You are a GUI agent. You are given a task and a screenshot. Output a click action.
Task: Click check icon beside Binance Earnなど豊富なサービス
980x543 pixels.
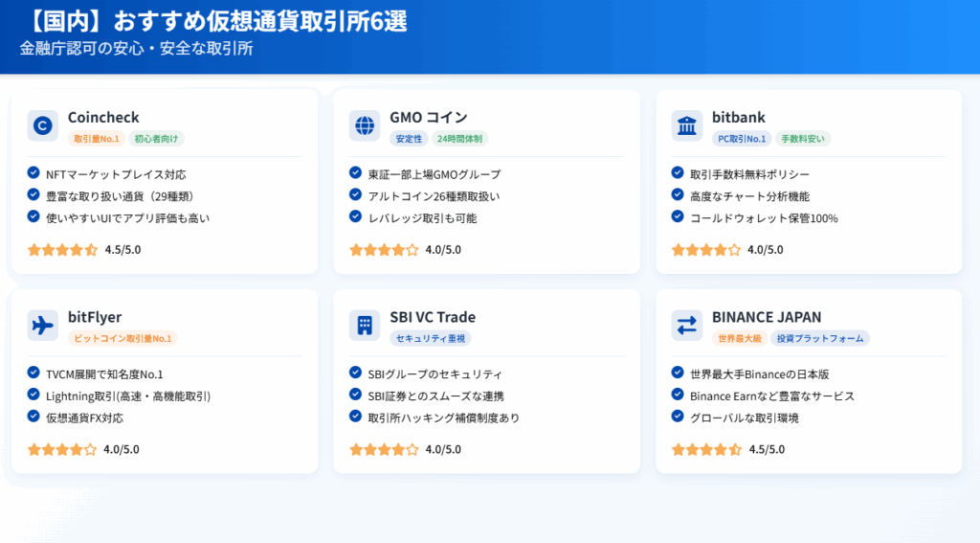[678, 395]
